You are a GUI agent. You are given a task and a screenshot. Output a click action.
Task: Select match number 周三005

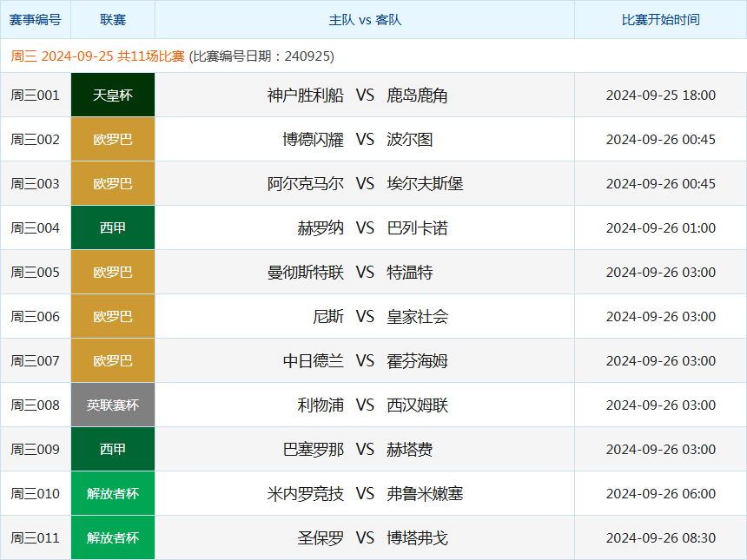click(x=36, y=273)
